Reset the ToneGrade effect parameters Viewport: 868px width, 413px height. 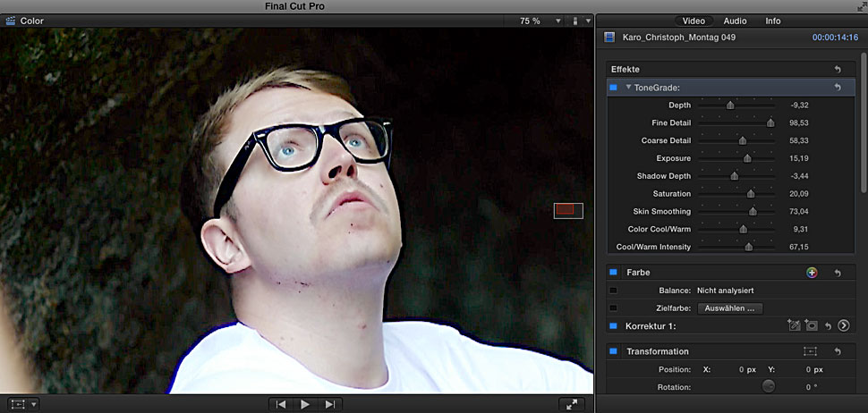[838, 87]
